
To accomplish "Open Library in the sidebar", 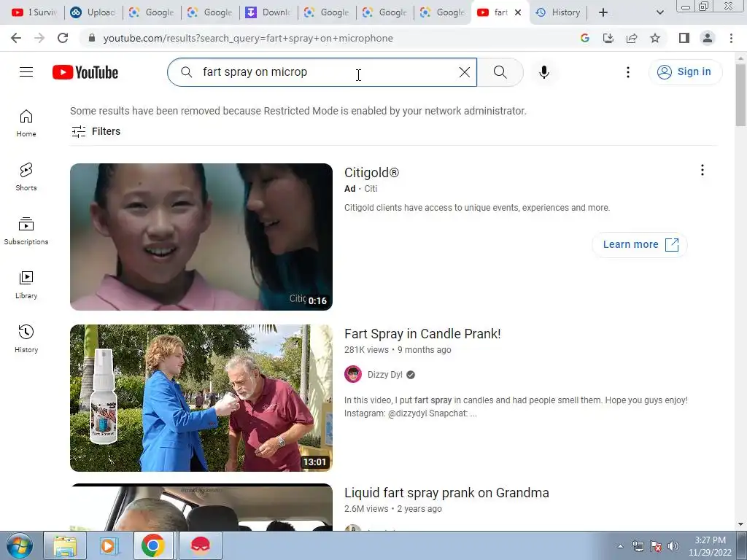I will click(x=26, y=285).
